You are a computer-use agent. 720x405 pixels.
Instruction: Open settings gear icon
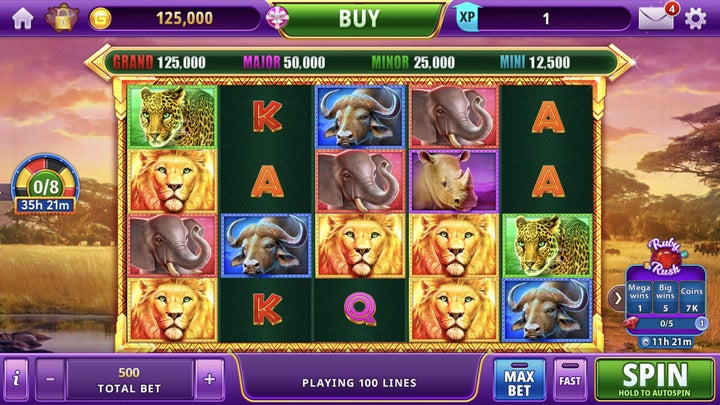coord(695,19)
